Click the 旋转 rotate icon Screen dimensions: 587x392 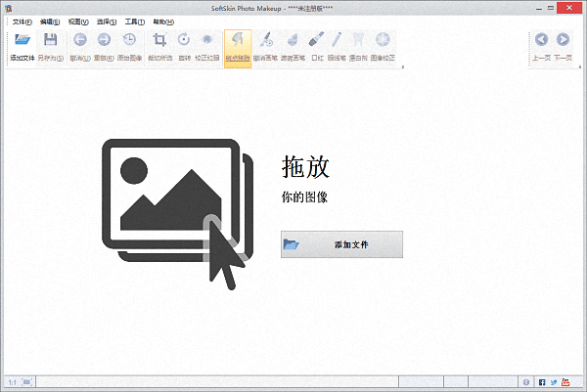point(184,41)
